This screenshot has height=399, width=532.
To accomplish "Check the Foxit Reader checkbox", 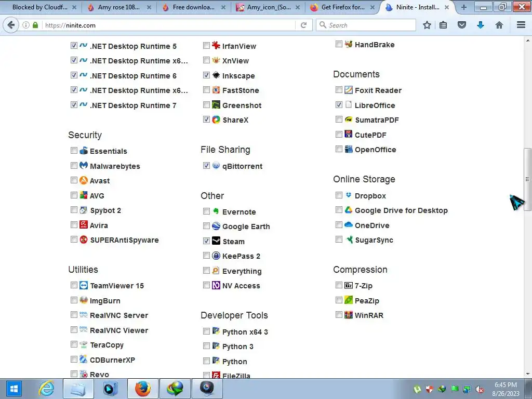I will pyautogui.click(x=339, y=89).
